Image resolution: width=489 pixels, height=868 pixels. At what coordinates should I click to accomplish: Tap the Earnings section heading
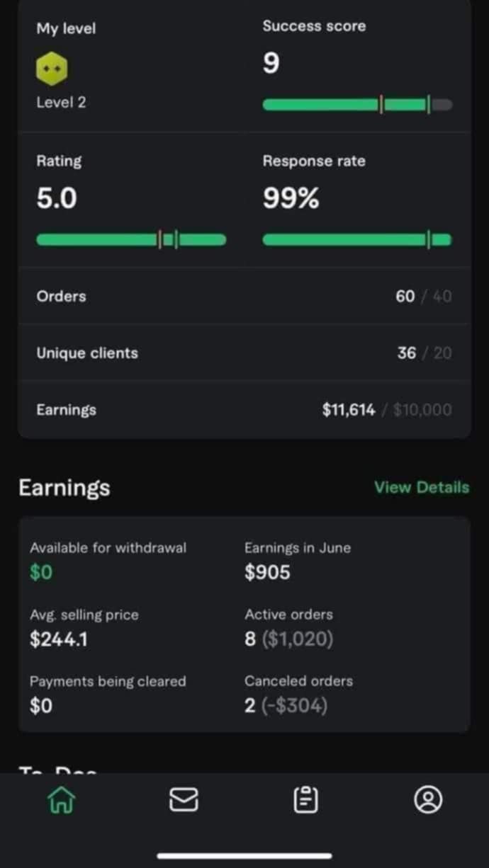coord(64,488)
